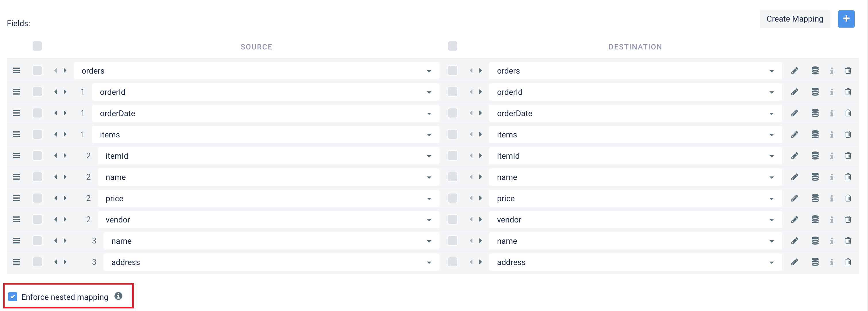The height and width of the screenshot is (311, 868).
Task: Click the trash icon for the address row
Action: coord(848,262)
